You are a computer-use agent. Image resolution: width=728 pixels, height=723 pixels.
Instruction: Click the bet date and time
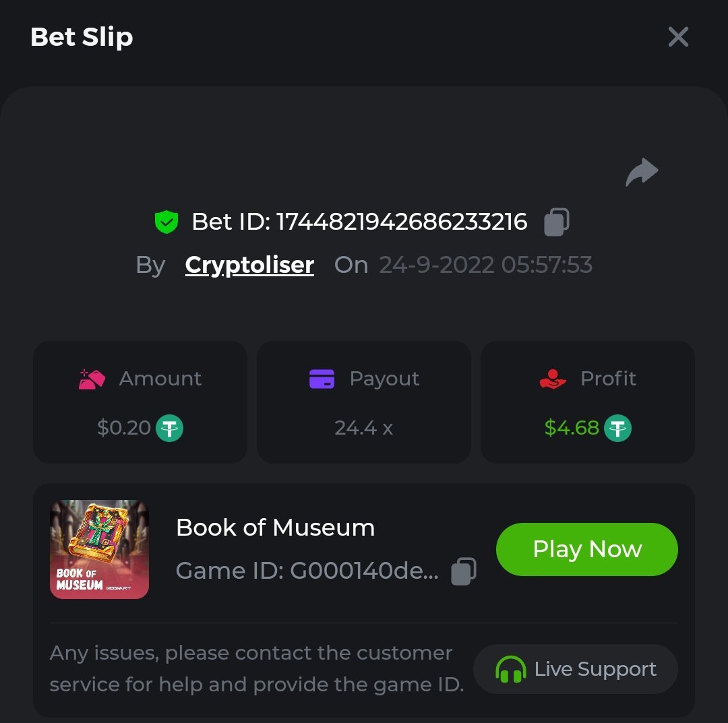(485, 265)
